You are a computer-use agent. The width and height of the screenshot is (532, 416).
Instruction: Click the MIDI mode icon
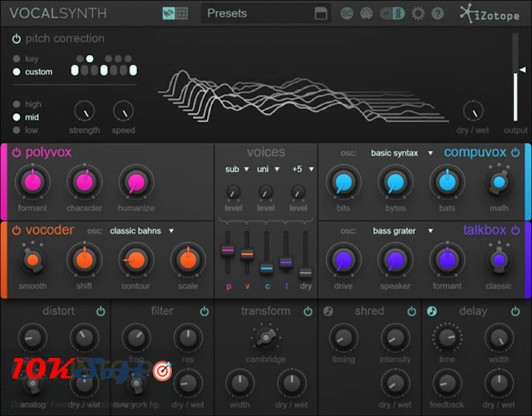(366, 13)
